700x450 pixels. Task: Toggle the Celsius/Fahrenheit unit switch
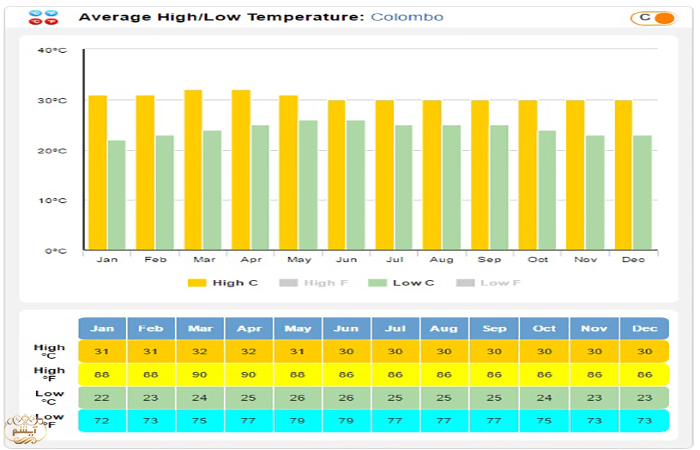coord(654,17)
